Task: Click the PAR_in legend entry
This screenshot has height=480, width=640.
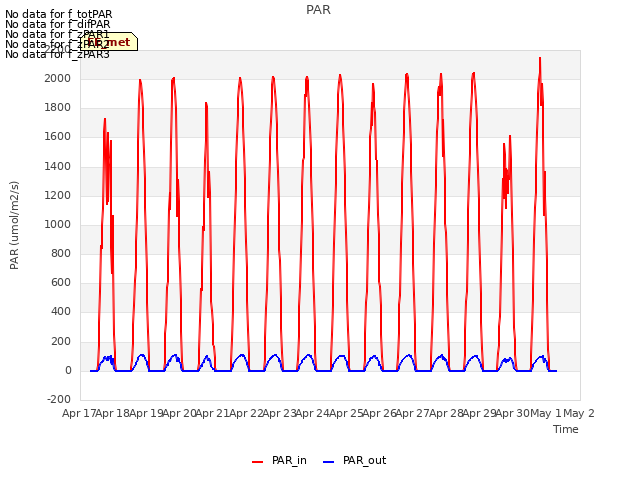Action: click(x=280, y=461)
